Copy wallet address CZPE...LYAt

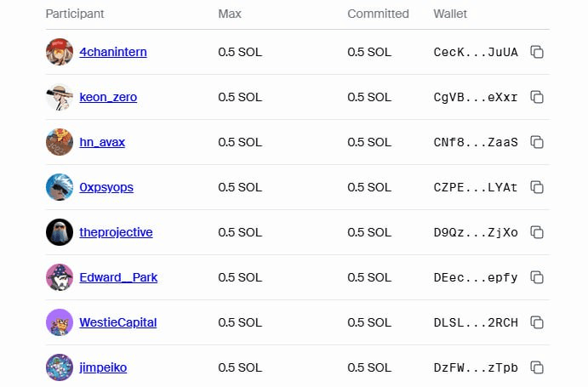[537, 187]
